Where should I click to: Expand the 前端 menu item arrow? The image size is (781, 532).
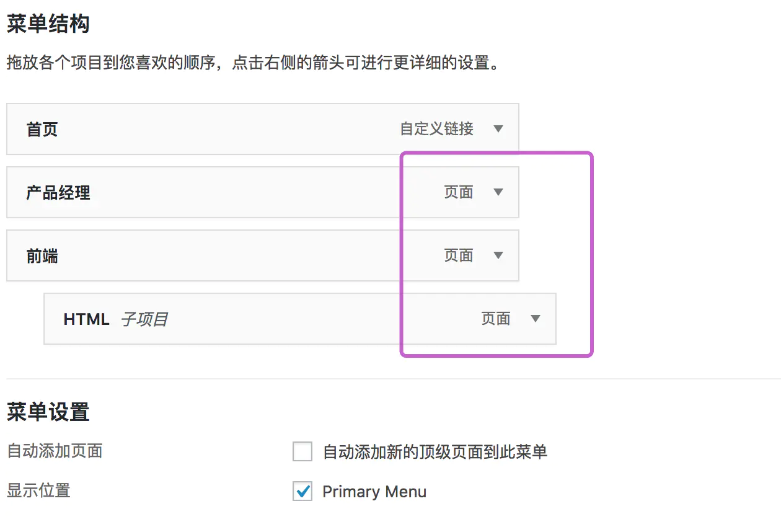498,255
